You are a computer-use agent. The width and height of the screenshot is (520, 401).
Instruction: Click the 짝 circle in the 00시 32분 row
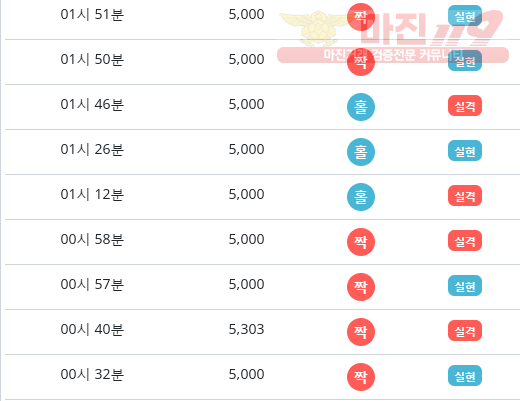[361, 377]
